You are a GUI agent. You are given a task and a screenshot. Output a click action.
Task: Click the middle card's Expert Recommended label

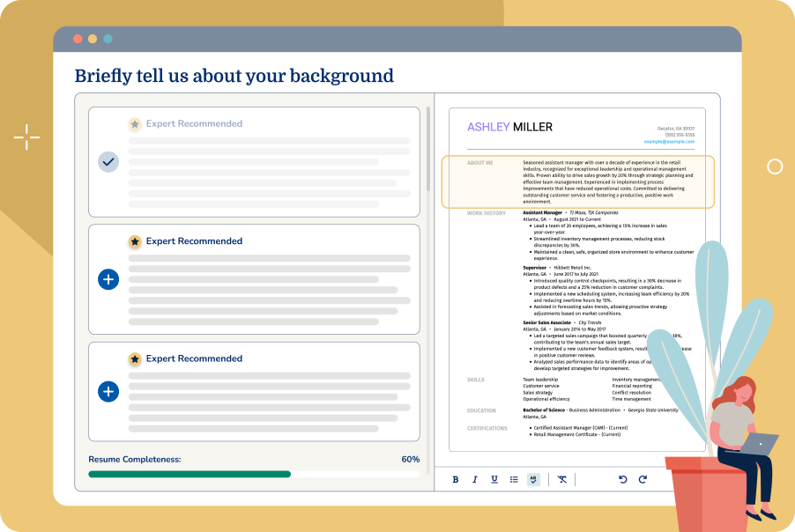coord(194,241)
